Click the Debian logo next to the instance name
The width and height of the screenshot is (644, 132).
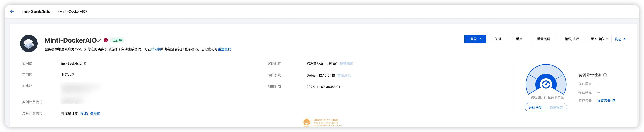click(106, 40)
